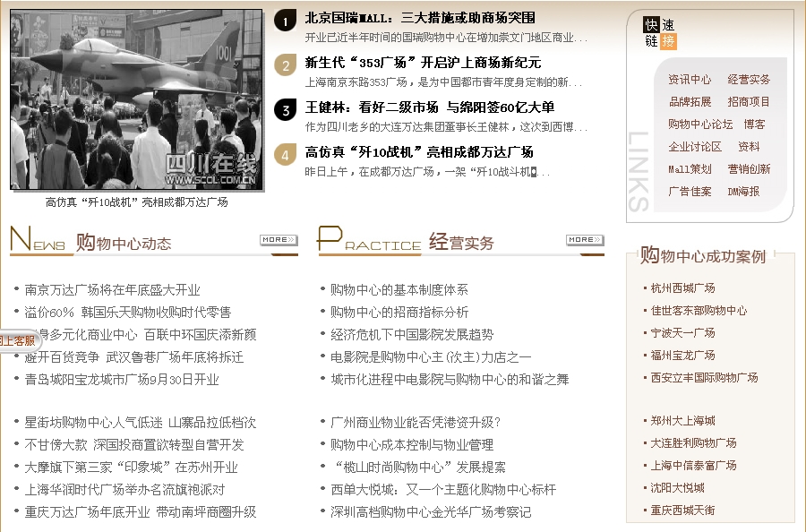Open headline 王健林：看好二级市场 与绵阳签60亿大单

point(430,107)
